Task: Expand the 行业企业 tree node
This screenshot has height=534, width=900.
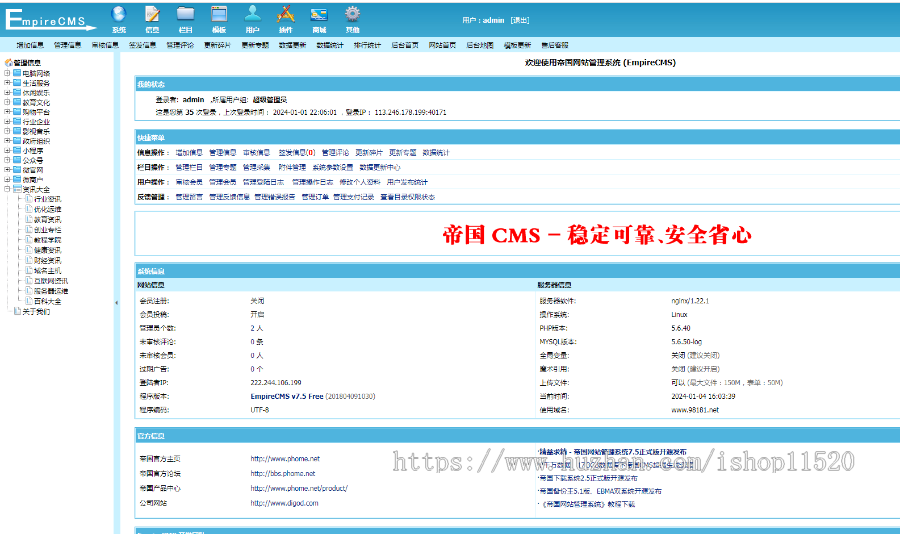Action: click(x=7, y=121)
